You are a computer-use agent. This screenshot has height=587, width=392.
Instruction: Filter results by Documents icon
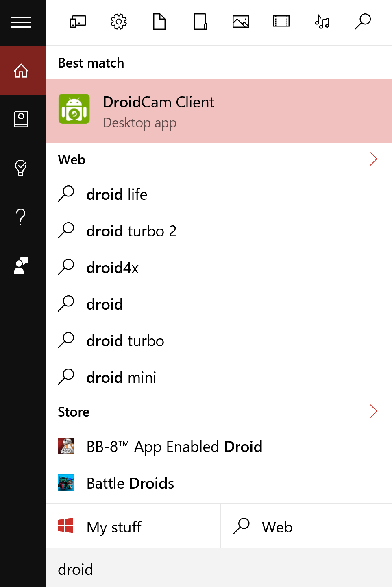tap(159, 22)
